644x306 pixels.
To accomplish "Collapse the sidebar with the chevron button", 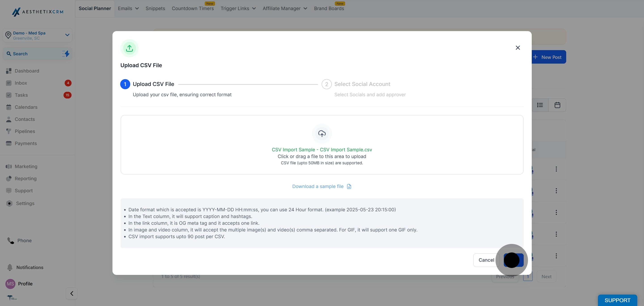I will click(x=72, y=293).
